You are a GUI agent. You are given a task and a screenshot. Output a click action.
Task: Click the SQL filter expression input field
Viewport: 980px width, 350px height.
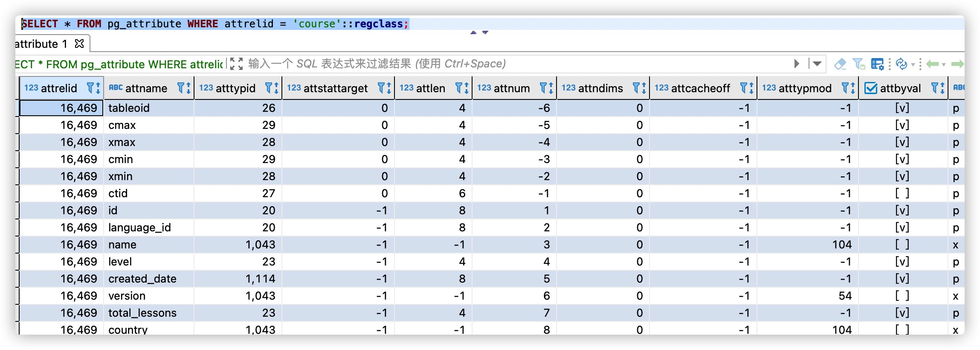518,64
